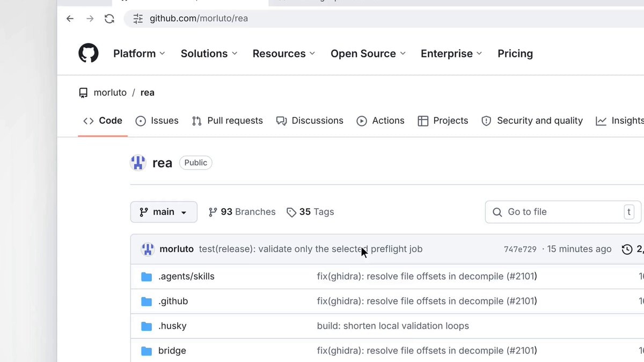
Task: Open commit message in .agents/skills row
Action: click(427, 277)
